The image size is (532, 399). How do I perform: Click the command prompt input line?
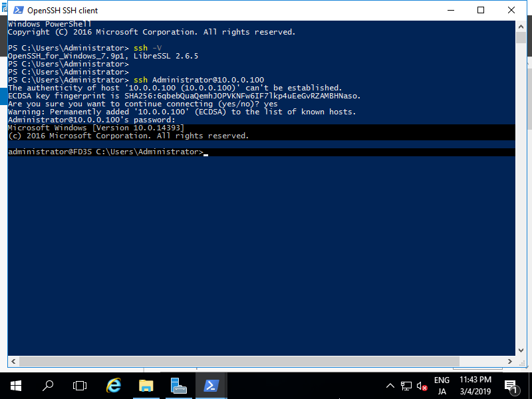[206, 152]
